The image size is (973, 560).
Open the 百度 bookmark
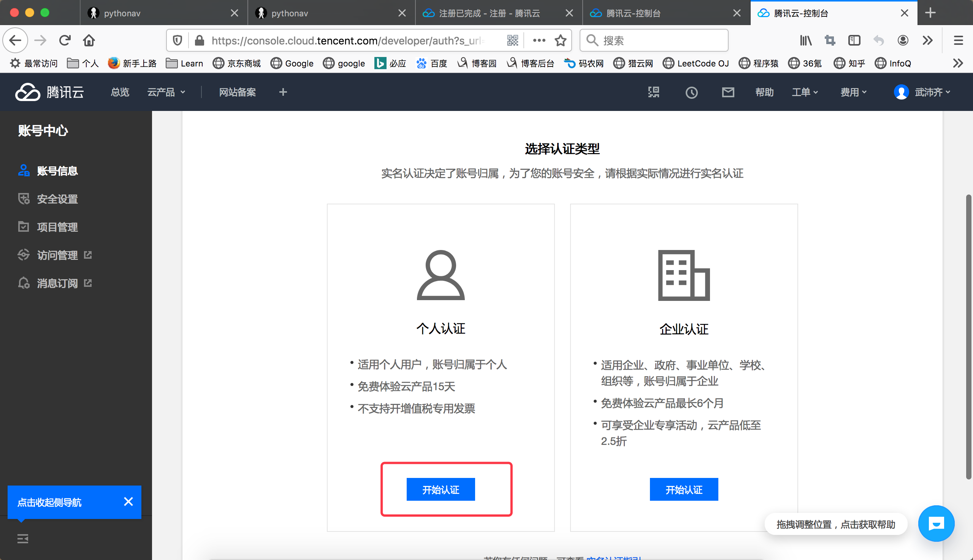(431, 63)
